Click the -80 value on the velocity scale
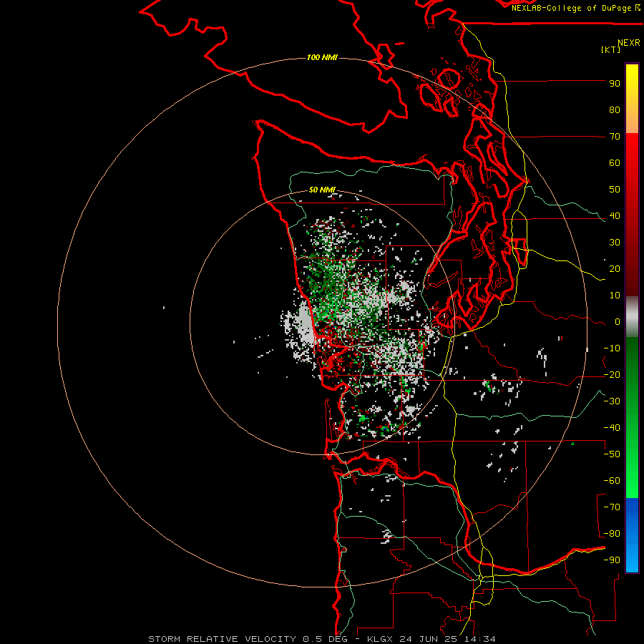Screen dimensions: 644x644 (612, 534)
